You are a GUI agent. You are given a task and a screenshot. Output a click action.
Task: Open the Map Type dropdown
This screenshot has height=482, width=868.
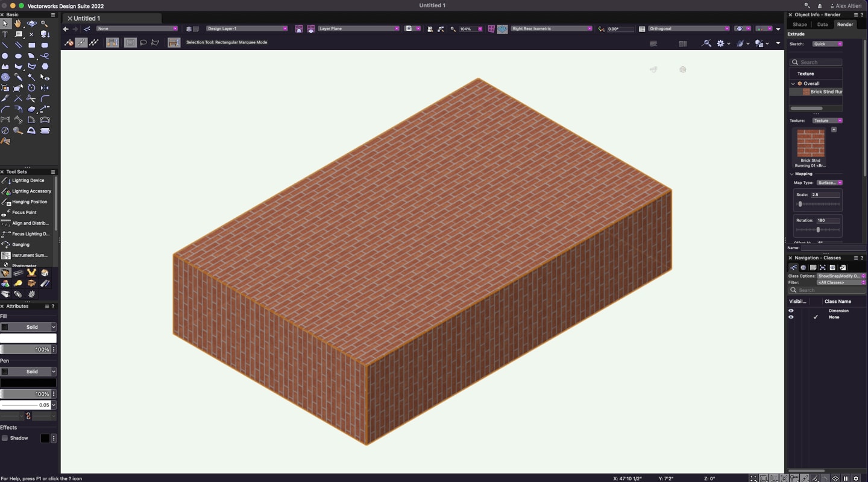(829, 183)
